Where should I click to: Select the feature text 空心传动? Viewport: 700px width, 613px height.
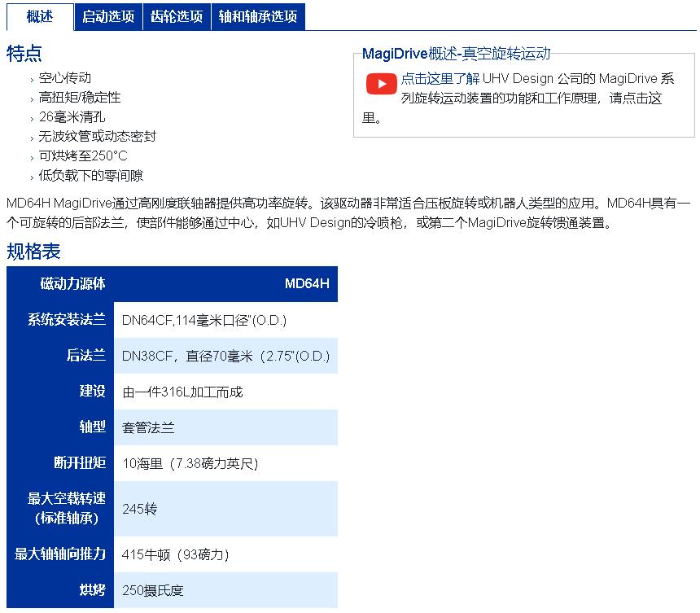(65, 78)
